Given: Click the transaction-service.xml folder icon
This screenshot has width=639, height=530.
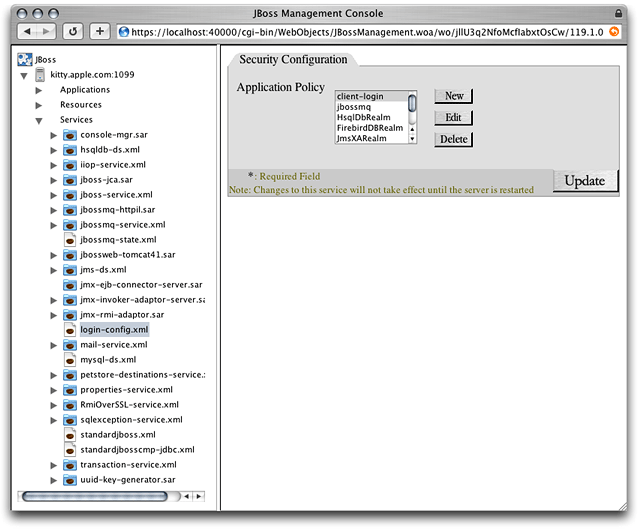Looking at the screenshot, I should pyautogui.click(x=70, y=465).
